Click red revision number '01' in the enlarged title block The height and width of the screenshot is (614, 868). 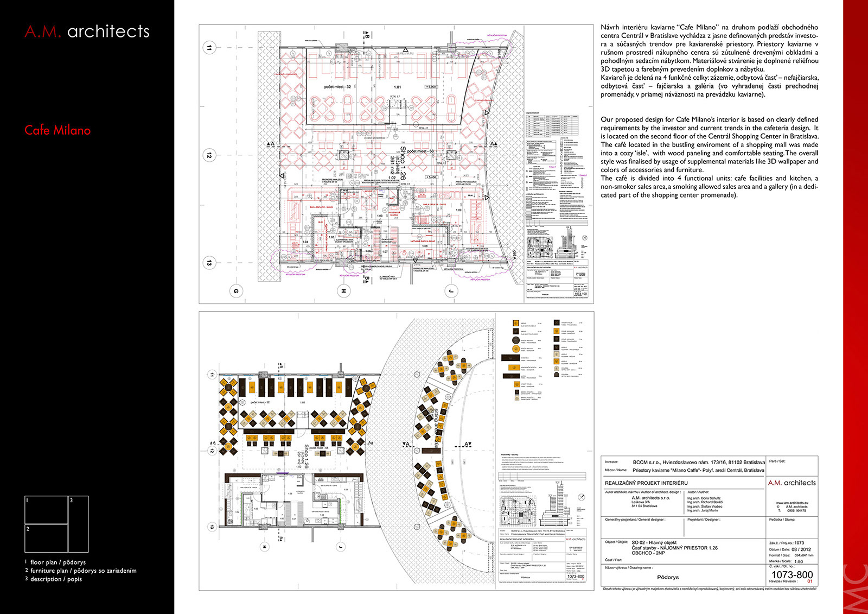tap(810, 581)
